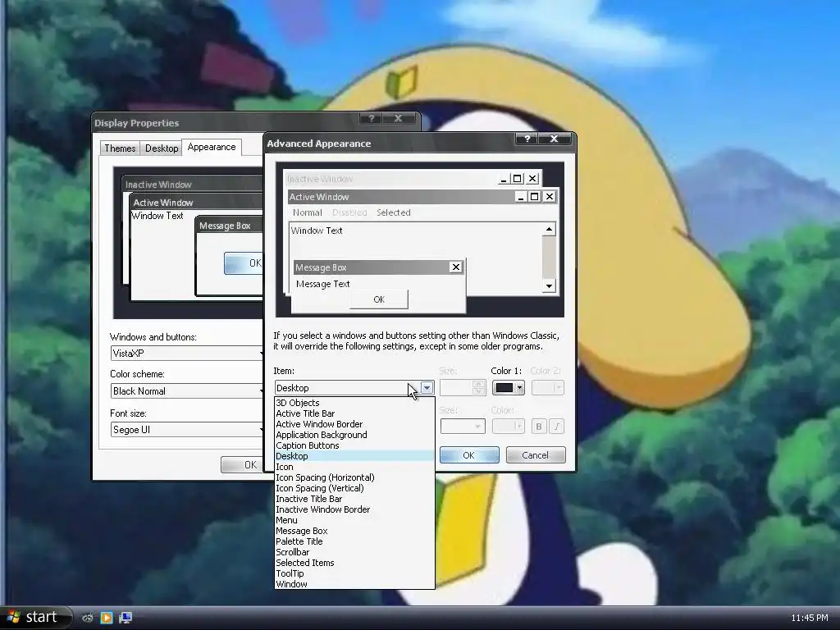
Task: Click the Advanced Appearance help button
Action: click(527, 139)
